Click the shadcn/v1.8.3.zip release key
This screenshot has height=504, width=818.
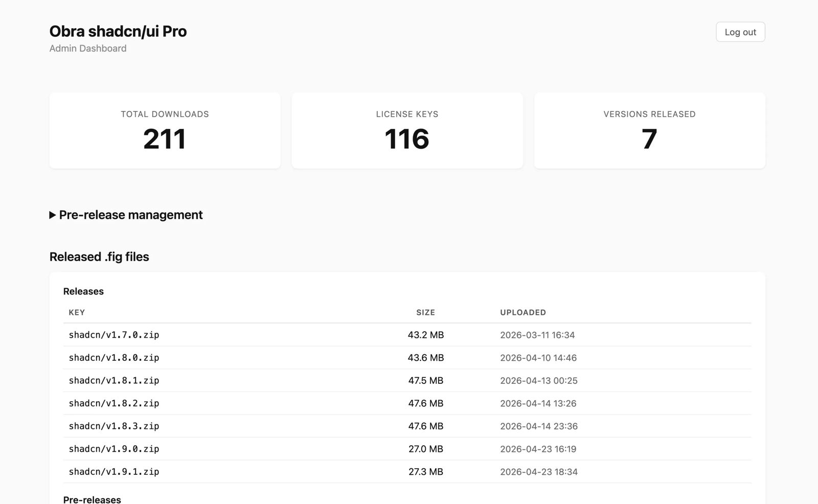point(114,426)
